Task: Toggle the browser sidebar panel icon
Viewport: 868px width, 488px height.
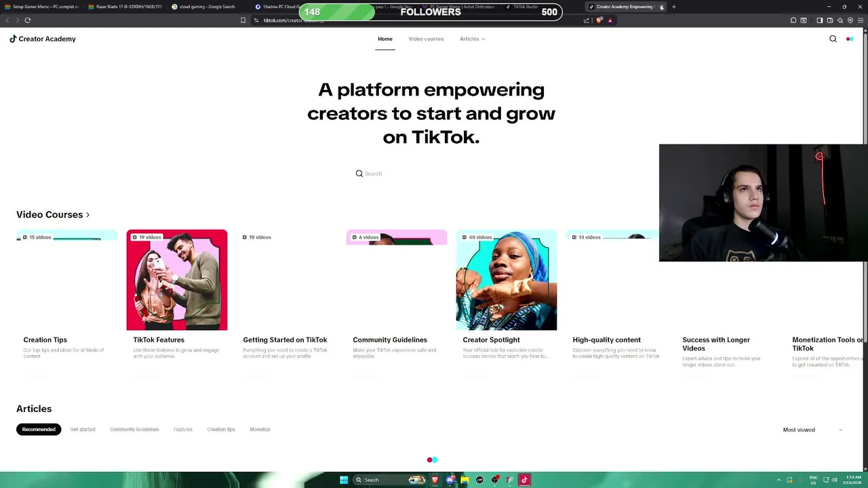Action: 819,20
